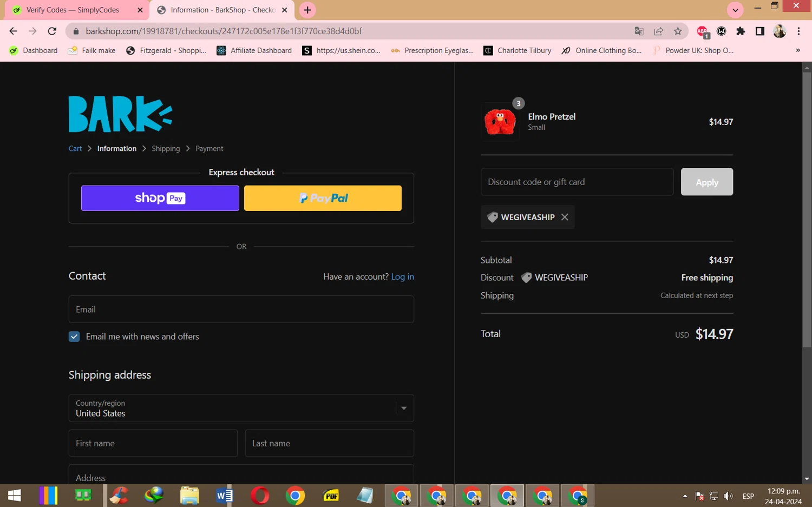This screenshot has height=507, width=812.
Task: Show more bookmarks with the chevron
Action: pos(797,50)
